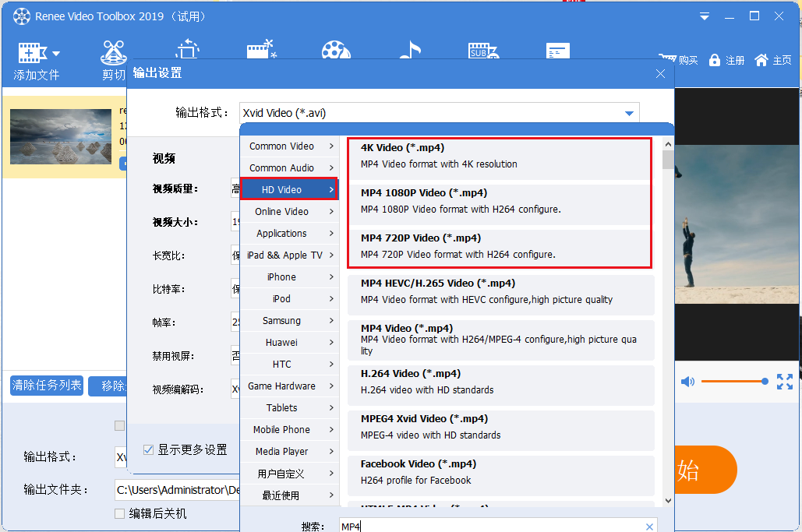
Task: Open the Applications submenu
Action: coord(289,234)
